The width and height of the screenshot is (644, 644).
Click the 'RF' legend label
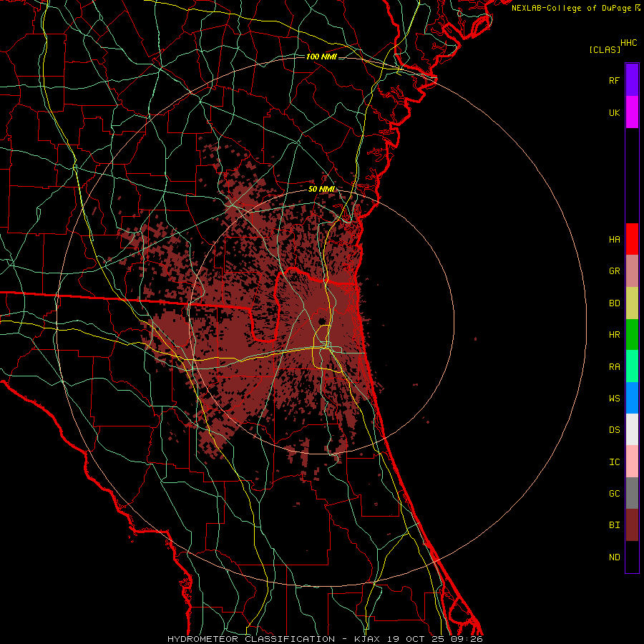tap(614, 80)
